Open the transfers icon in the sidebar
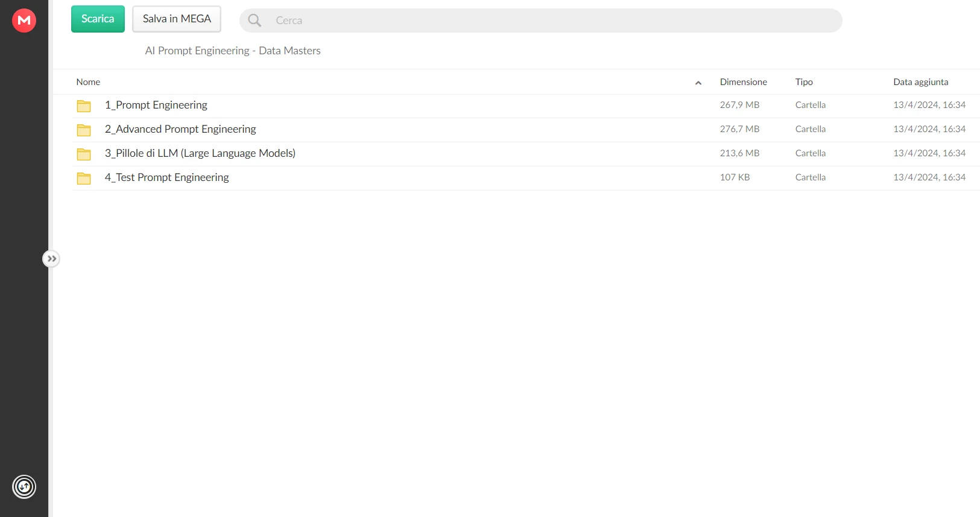The height and width of the screenshot is (517, 980). click(x=24, y=487)
